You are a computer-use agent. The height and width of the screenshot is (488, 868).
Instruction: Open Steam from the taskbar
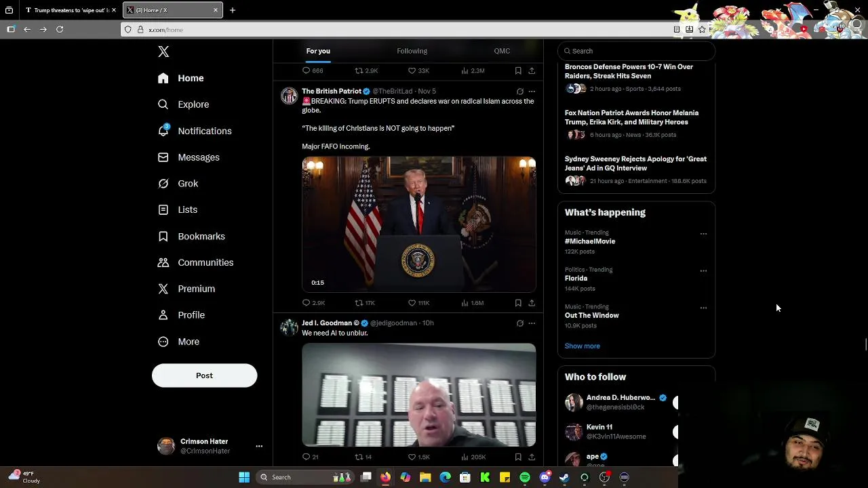[x=564, y=477]
